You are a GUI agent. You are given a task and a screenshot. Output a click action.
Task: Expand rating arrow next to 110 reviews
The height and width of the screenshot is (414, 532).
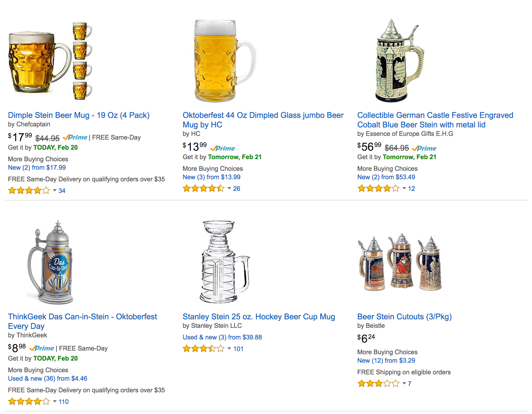[55, 402]
